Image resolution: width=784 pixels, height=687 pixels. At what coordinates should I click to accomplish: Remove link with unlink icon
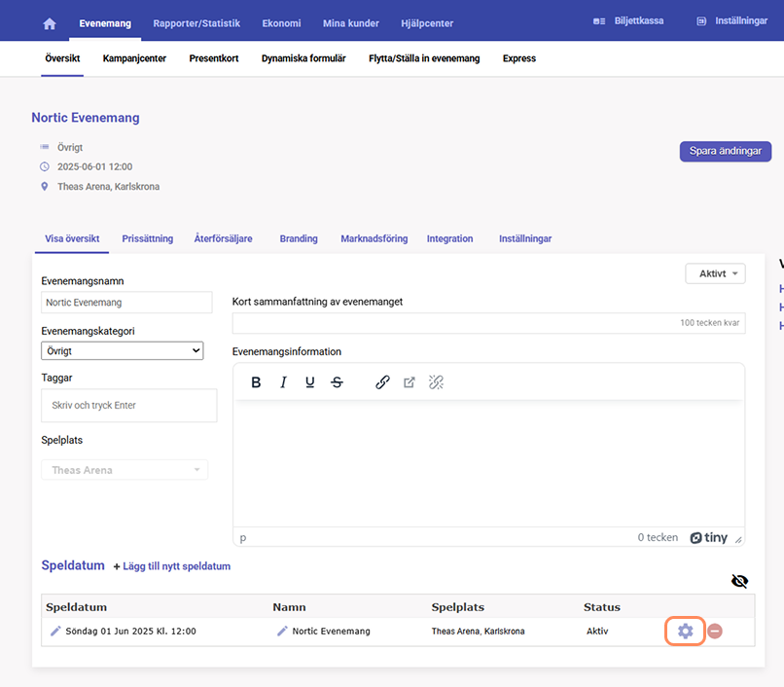pyautogui.click(x=436, y=382)
